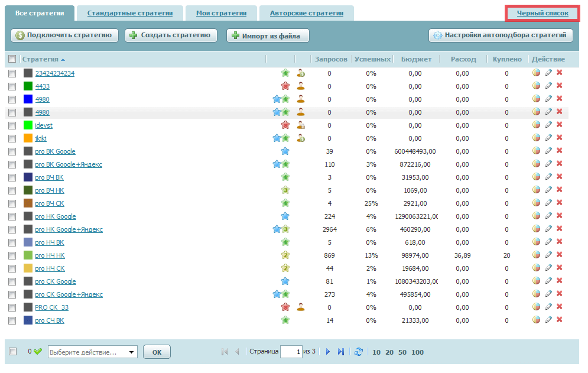Click the "25%" success rate cell
Screen dimensions: 588x373
pos(371,203)
